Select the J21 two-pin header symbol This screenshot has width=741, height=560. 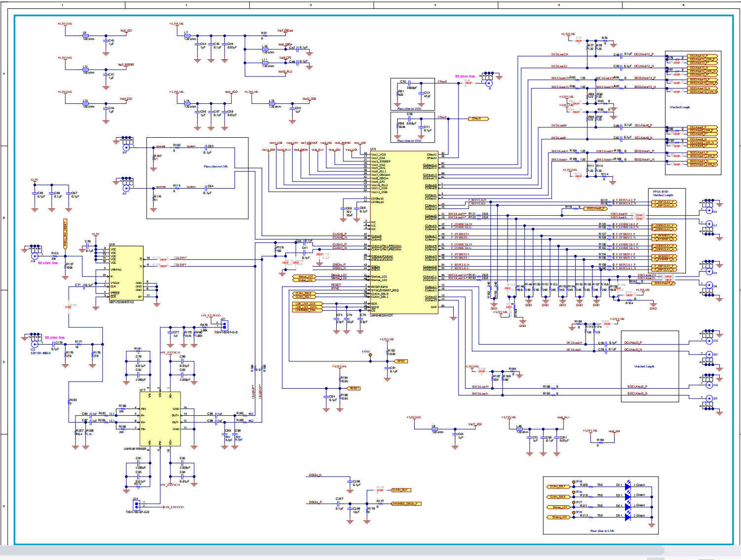(x=224, y=325)
